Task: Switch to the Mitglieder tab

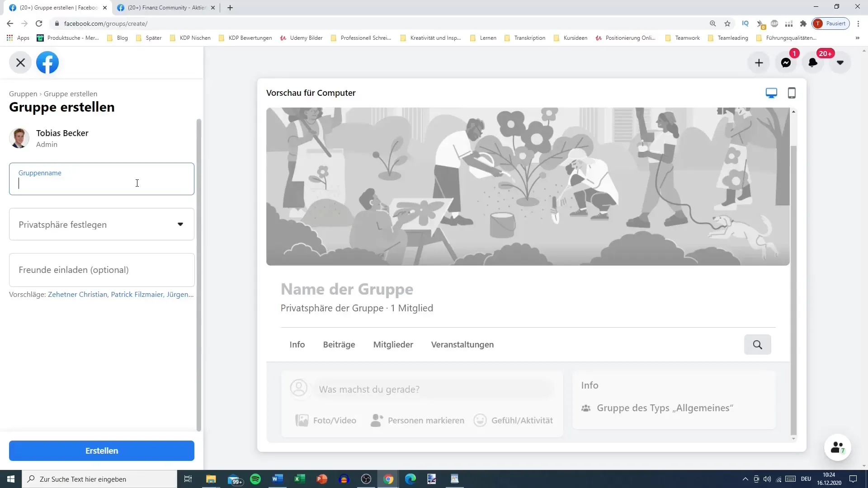Action: pyautogui.click(x=393, y=344)
